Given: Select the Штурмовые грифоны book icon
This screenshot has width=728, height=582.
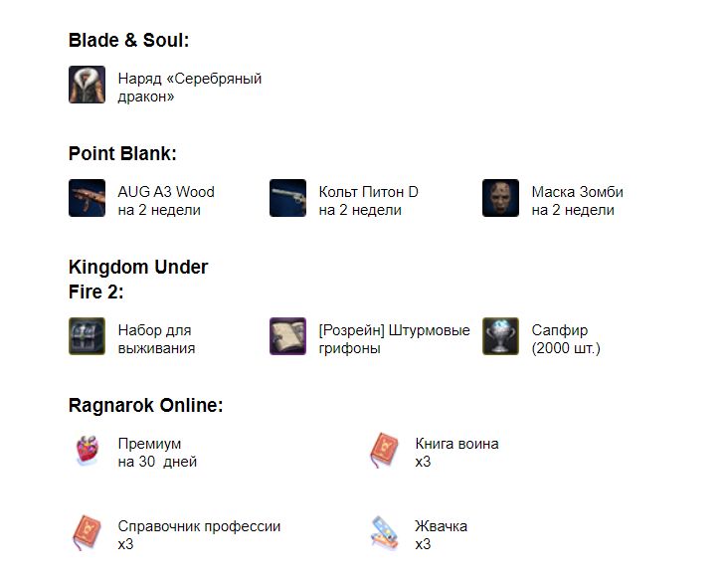Looking at the screenshot, I should click(287, 336).
